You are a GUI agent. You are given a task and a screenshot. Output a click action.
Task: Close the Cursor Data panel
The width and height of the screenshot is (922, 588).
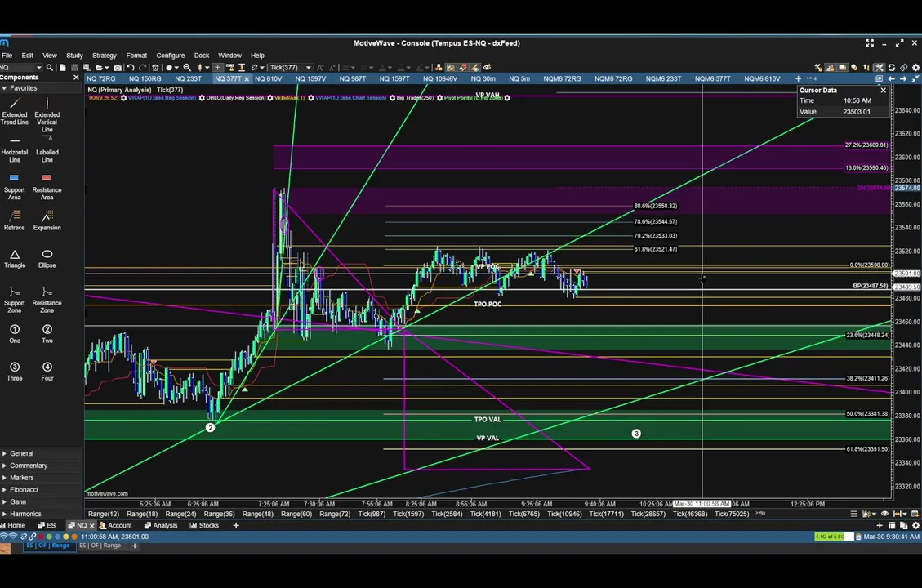pos(883,91)
